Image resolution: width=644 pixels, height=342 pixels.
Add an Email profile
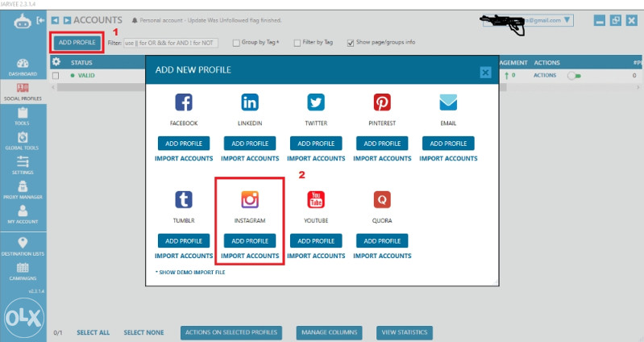click(448, 144)
